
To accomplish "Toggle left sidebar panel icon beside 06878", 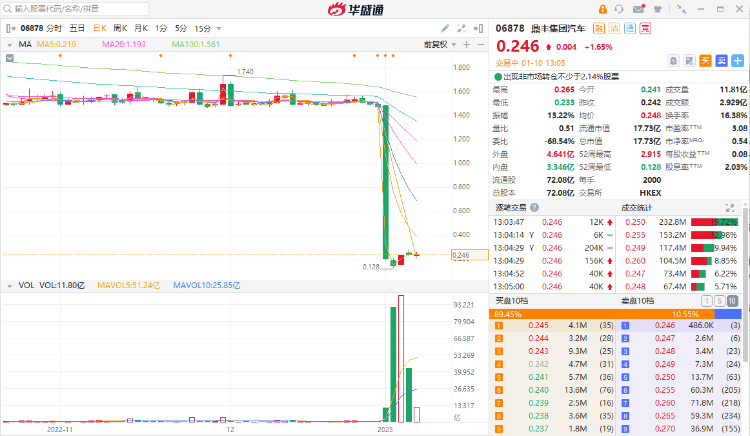I will [x=11, y=28].
